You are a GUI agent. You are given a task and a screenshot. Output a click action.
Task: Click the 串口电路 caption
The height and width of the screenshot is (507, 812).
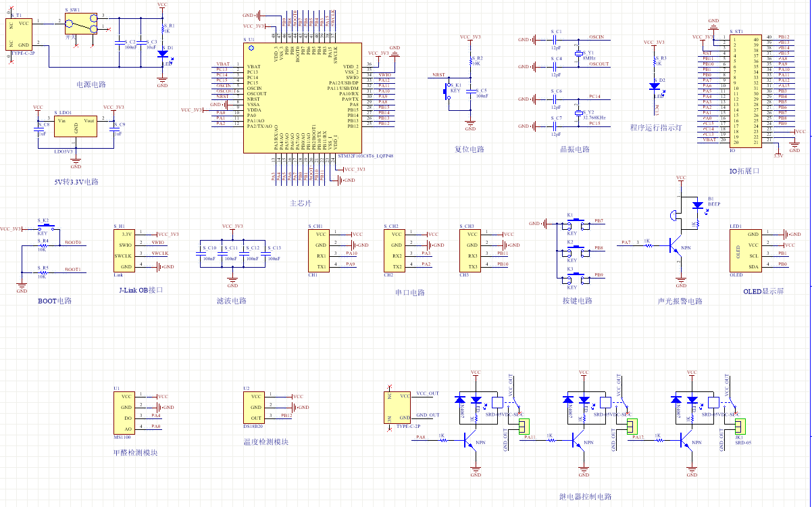pyautogui.click(x=410, y=293)
